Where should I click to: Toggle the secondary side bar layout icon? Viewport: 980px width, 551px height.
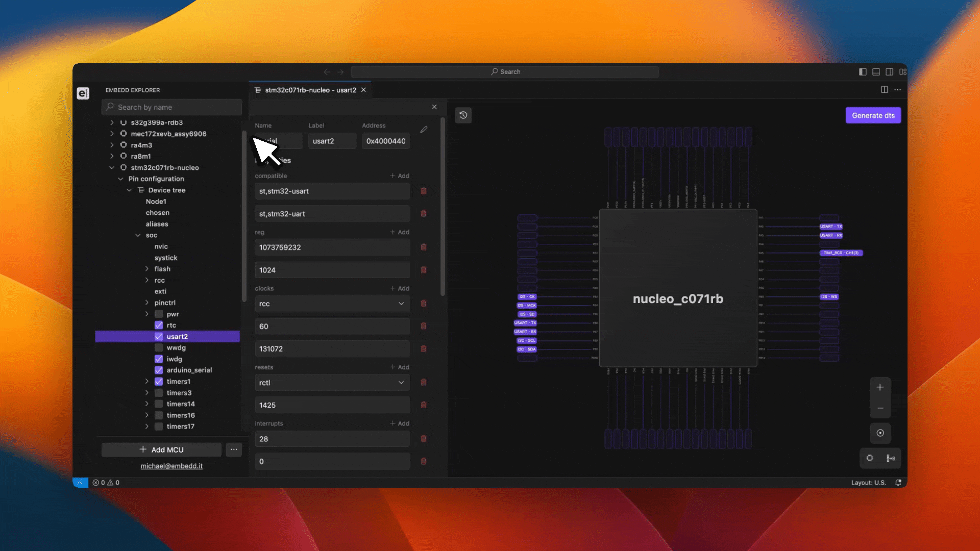point(889,72)
